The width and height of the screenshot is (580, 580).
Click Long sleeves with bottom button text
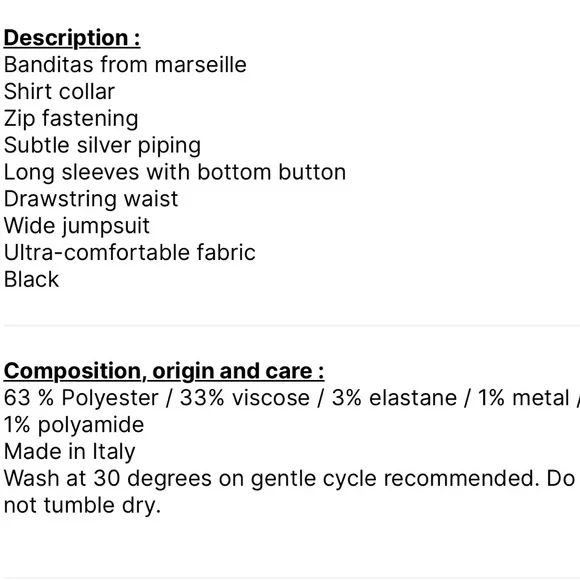(175, 172)
